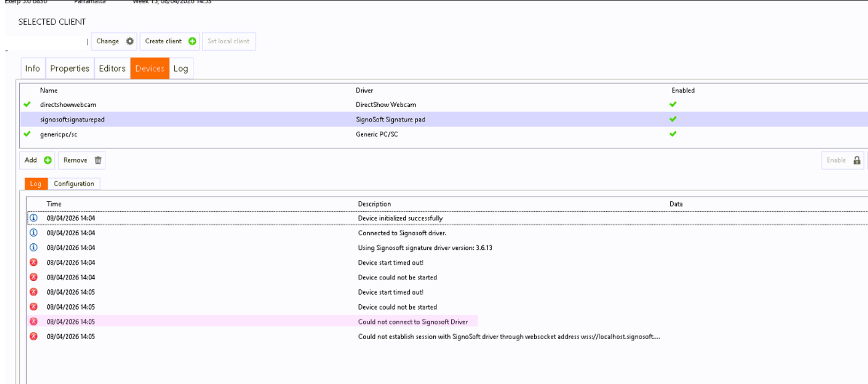This screenshot has height=384, width=868.
Task: Click the trash can icon on Remove
Action: coord(98,160)
